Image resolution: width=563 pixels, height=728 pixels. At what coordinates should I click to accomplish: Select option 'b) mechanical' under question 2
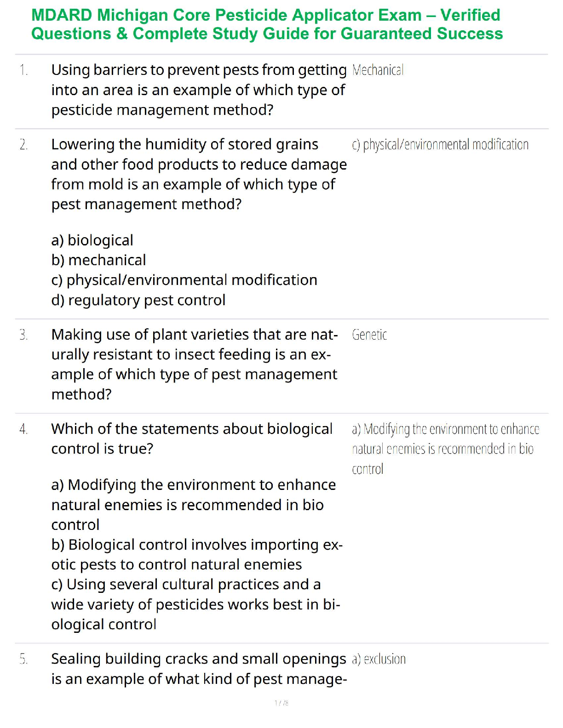(98, 260)
